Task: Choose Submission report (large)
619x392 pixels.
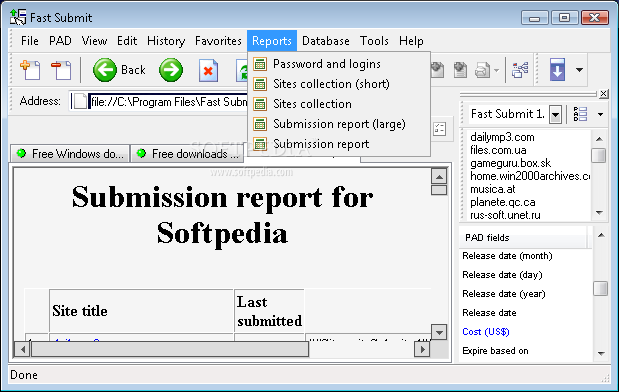Action: [x=339, y=124]
